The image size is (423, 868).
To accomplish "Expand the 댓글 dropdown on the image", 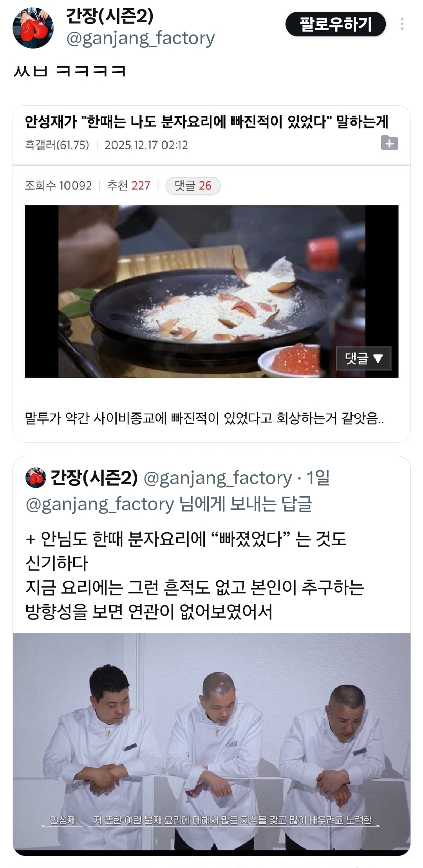I will click(363, 358).
